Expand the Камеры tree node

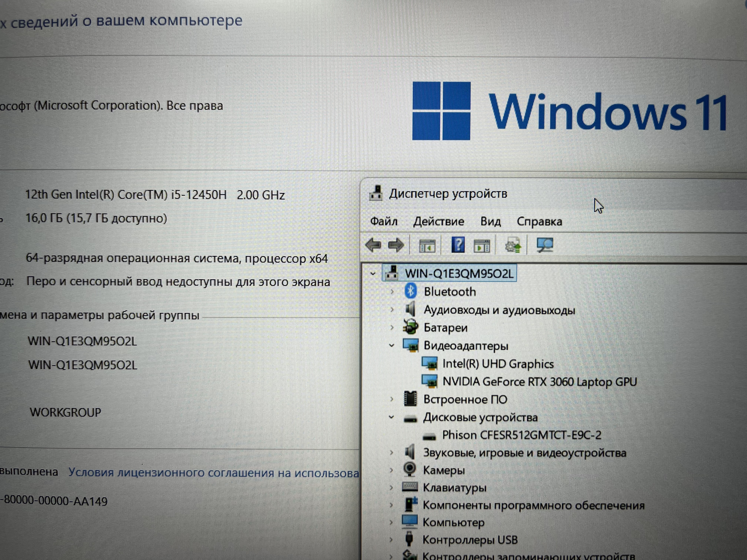[x=391, y=470]
